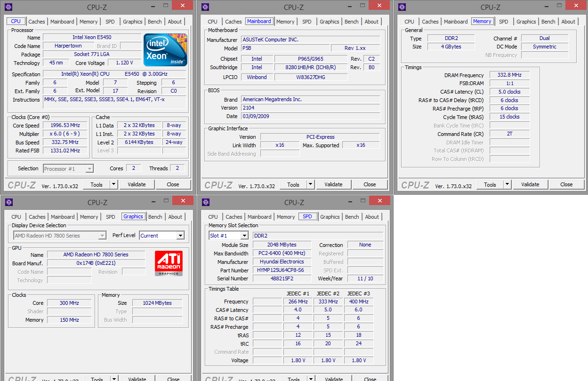
Task: Click the Tools button in the CPU window
Action: (97, 184)
